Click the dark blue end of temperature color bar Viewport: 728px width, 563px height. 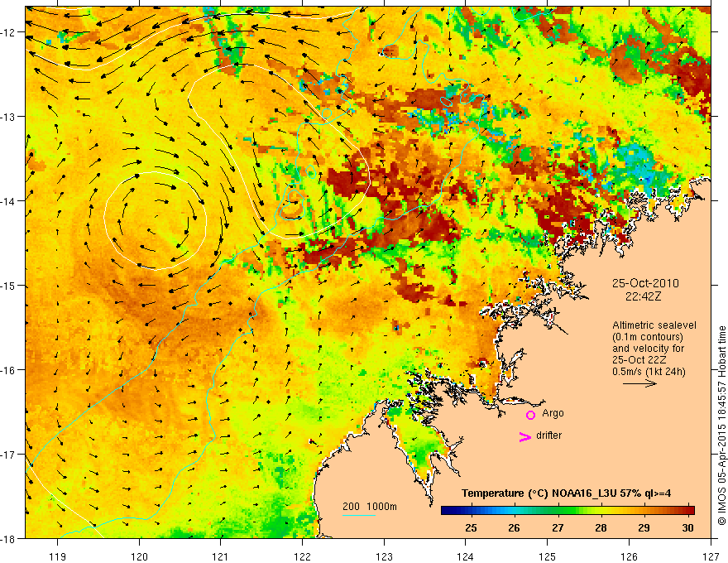click(x=447, y=511)
